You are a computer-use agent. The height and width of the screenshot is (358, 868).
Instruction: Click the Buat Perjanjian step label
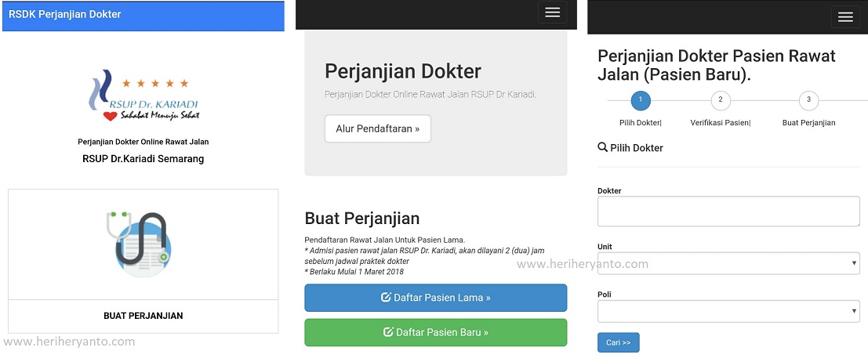pyautogui.click(x=808, y=123)
